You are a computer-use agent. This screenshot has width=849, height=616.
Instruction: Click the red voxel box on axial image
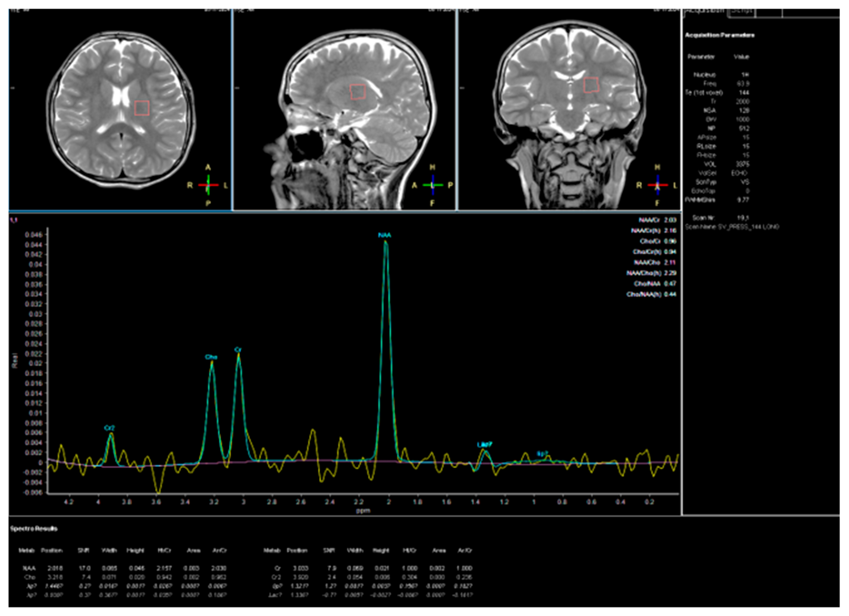coord(142,108)
